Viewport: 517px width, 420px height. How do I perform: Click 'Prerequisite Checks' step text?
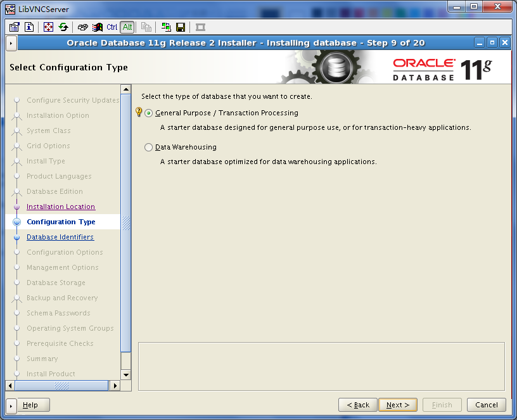coord(60,343)
